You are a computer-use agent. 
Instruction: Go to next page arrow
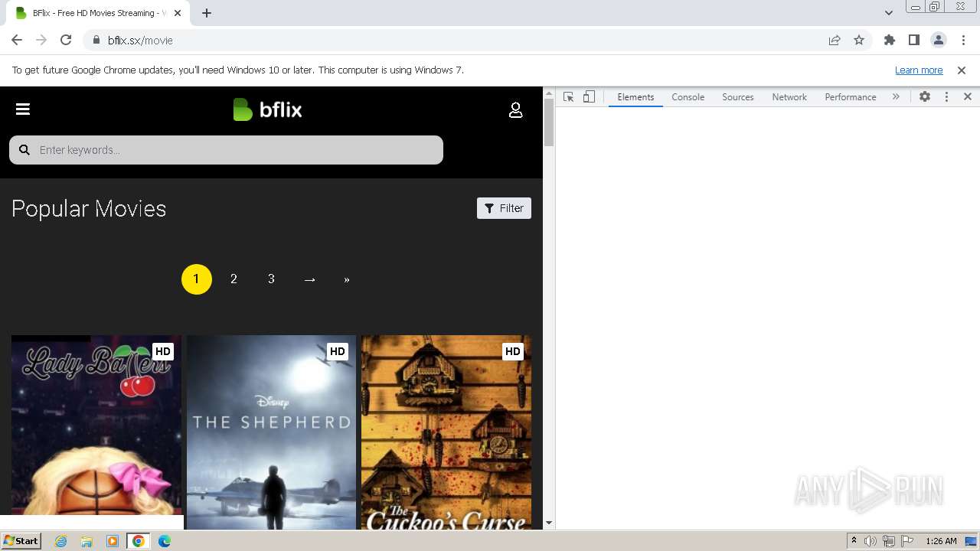click(309, 279)
